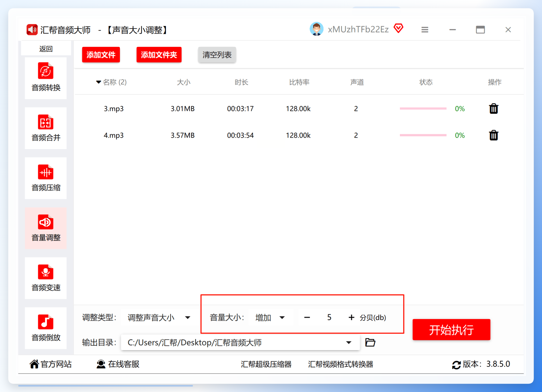The width and height of the screenshot is (542, 392).
Task: Open 官方网站 home icon link
Action: (51, 364)
